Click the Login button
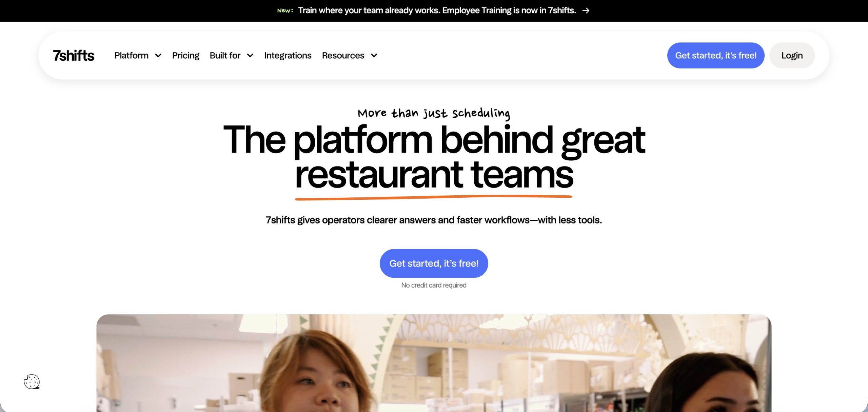The height and width of the screenshot is (412, 868). (x=792, y=55)
